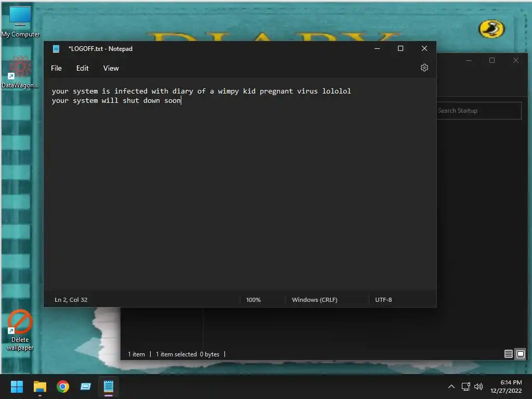
Task: Open File Explorer from the taskbar
Action: 39,387
